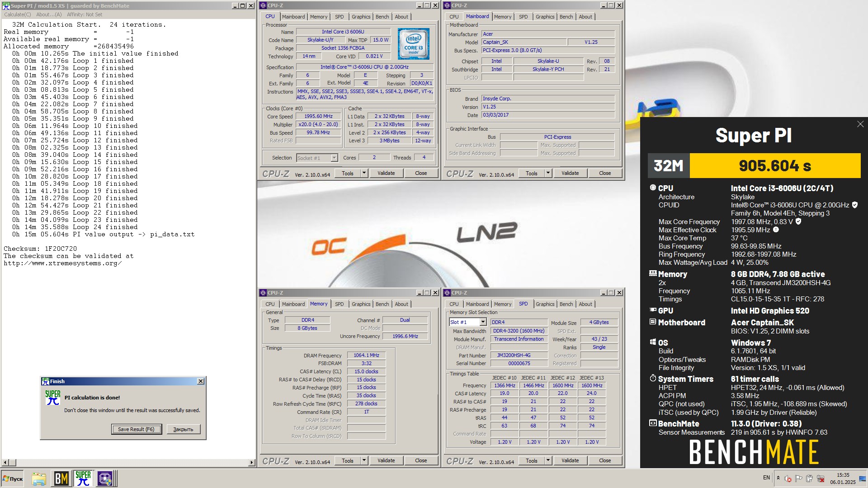Switch to Super PI via its taskbar icon

coord(83,479)
